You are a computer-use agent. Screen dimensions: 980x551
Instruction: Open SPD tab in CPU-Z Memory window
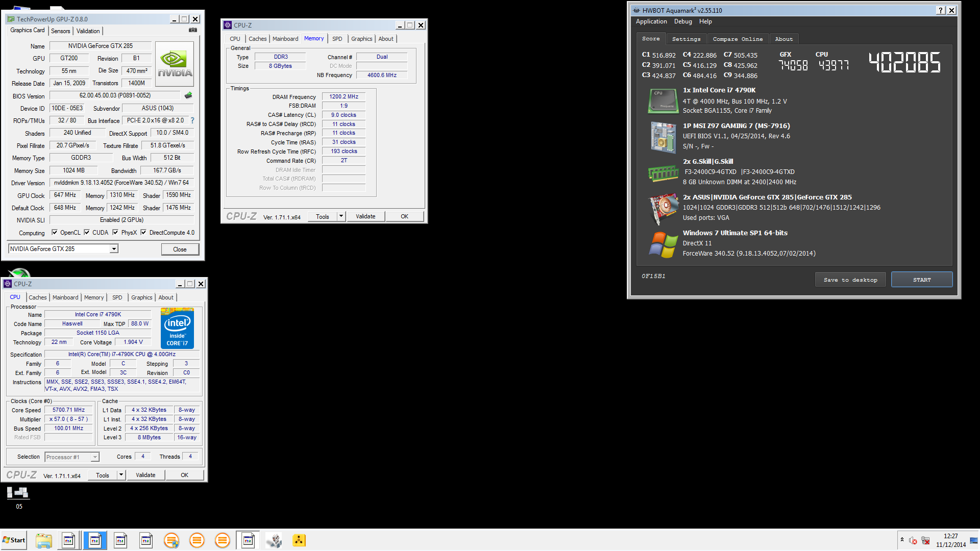(x=337, y=39)
